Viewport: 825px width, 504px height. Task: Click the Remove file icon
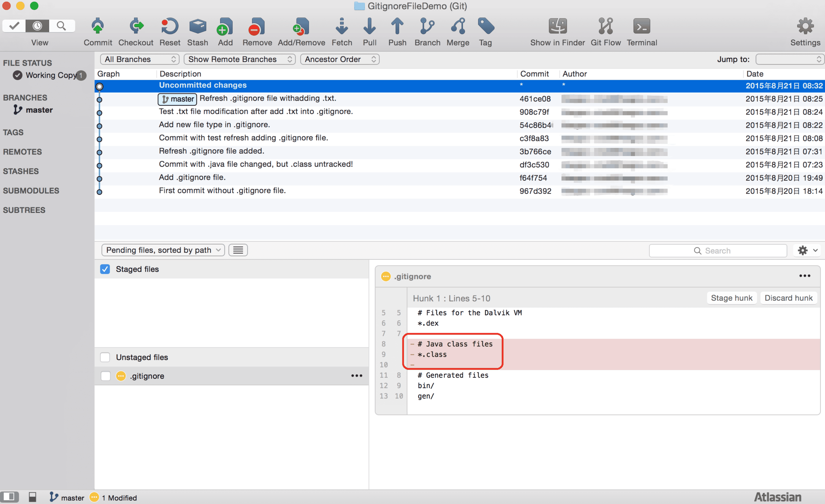(257, 26)
